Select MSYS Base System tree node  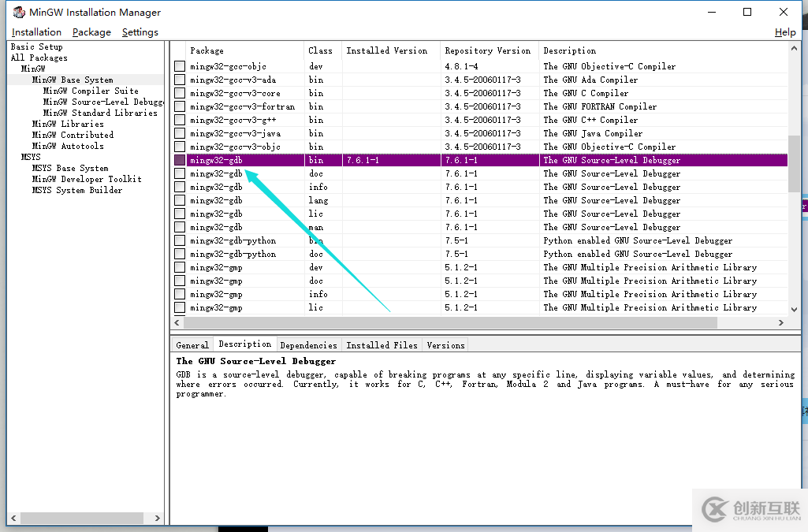click(70, 168)
